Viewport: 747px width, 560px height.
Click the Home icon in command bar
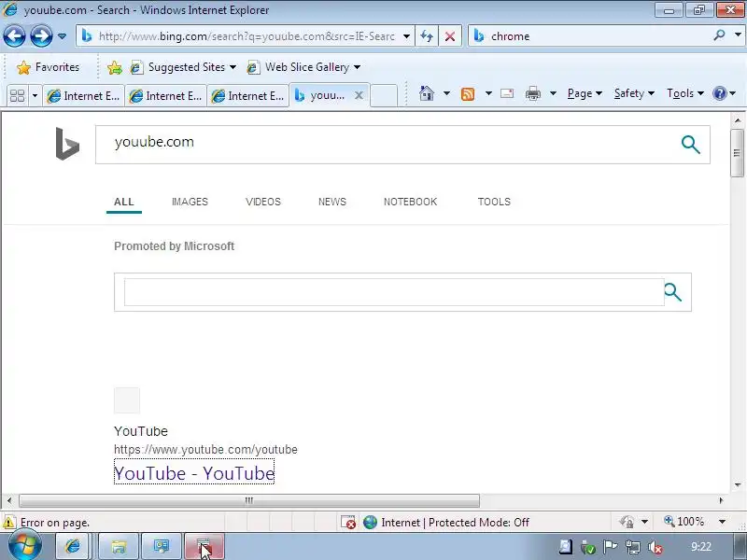click(x=427, y=93)
